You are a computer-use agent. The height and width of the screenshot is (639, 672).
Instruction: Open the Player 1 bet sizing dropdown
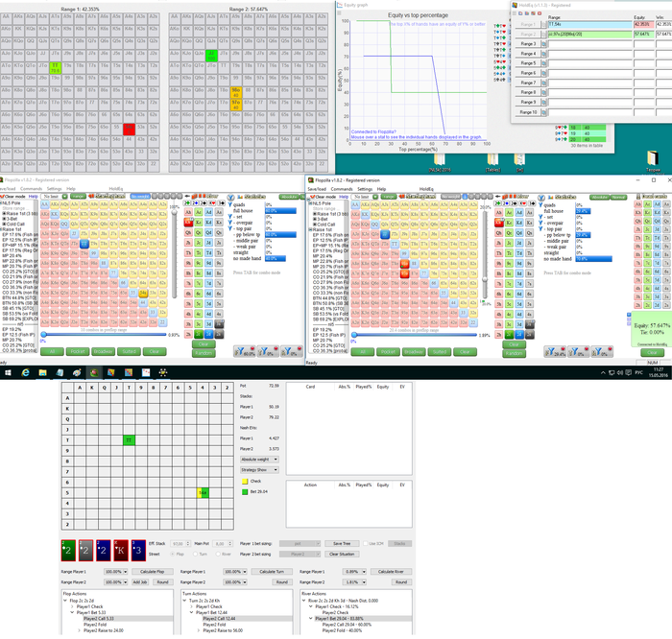point(300,543)
